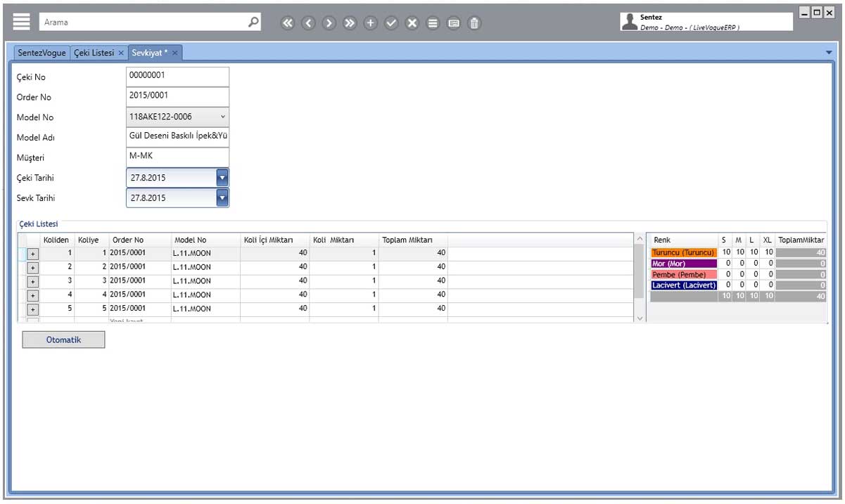Save with the checkmark icon

point(391,22)
